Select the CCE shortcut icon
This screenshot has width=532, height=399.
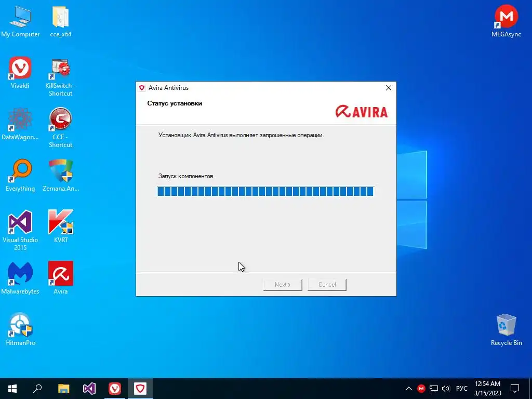pos(60,128)
